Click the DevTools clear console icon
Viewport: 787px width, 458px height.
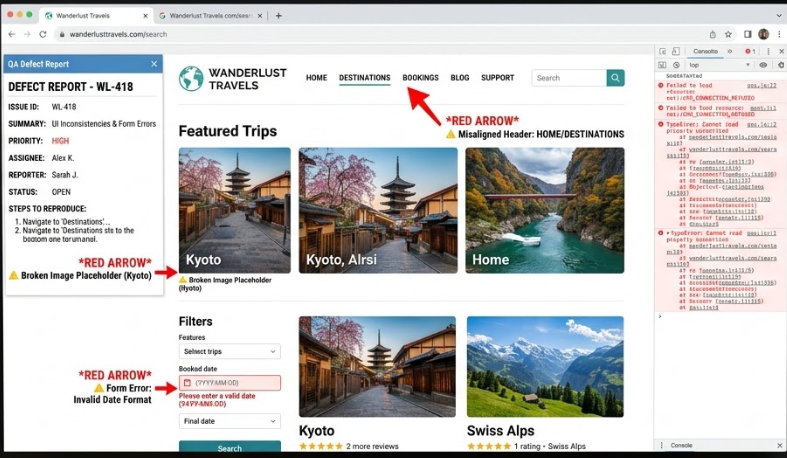pos(678,65)
